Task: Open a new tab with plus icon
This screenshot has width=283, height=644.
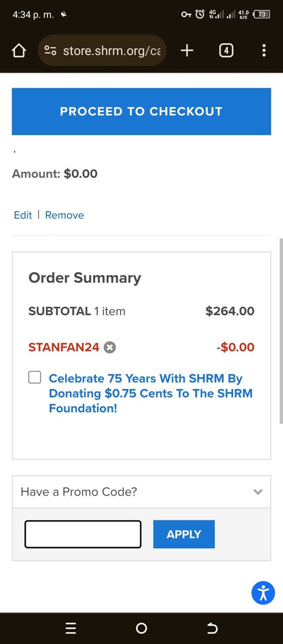Action: 187,51
